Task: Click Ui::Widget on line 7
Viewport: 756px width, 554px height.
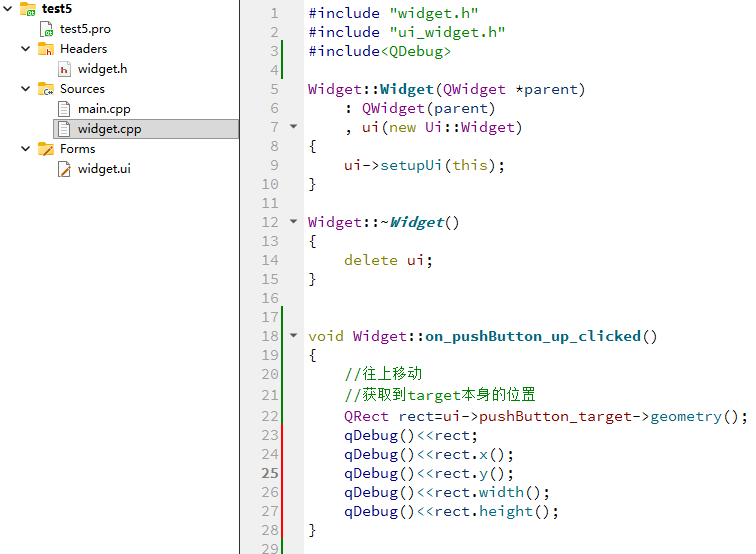Action: coord(470,127)
